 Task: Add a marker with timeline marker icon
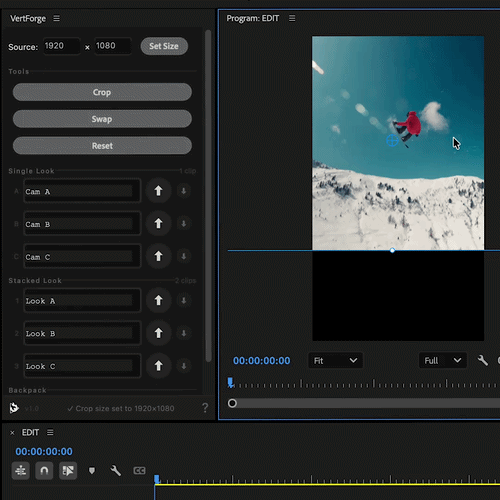coord(92,471)
